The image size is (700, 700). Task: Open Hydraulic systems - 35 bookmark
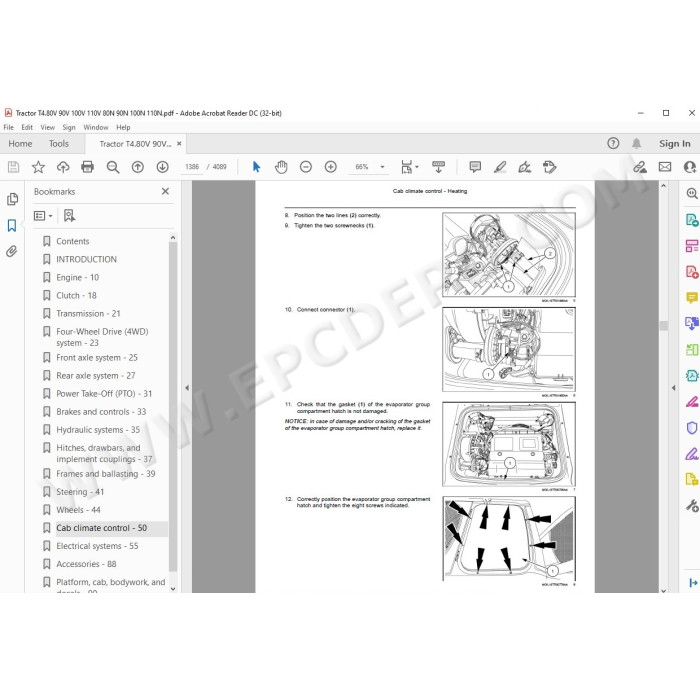(x=98, y=429)
